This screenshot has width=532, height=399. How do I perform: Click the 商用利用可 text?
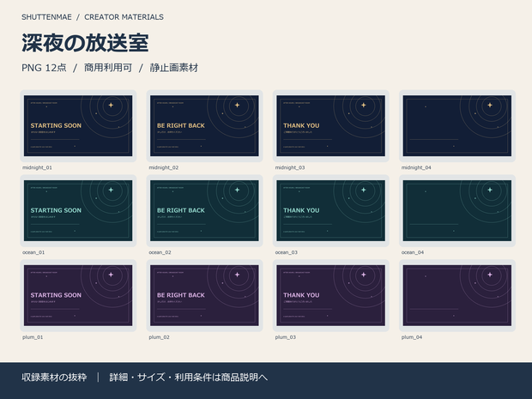pyautogui.click(x=108, y=68)
